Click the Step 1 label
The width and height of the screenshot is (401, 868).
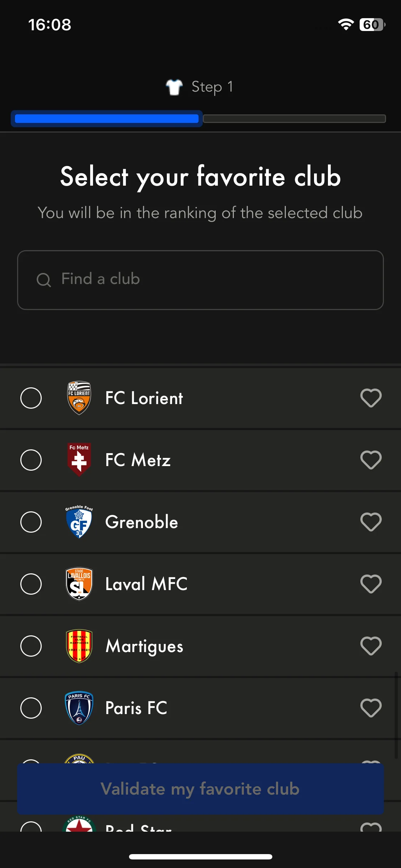[212, 87]
